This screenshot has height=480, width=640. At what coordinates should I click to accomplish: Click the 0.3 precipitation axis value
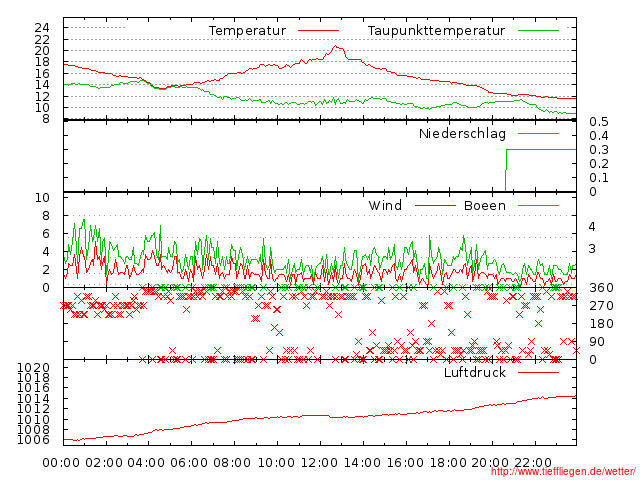pyautogui.click(x=599, y=150)
